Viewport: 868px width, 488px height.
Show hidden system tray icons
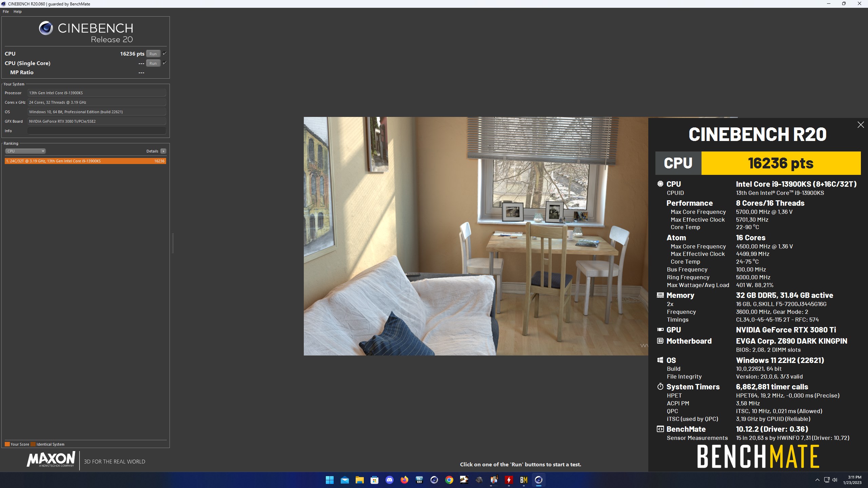(817, 480)
